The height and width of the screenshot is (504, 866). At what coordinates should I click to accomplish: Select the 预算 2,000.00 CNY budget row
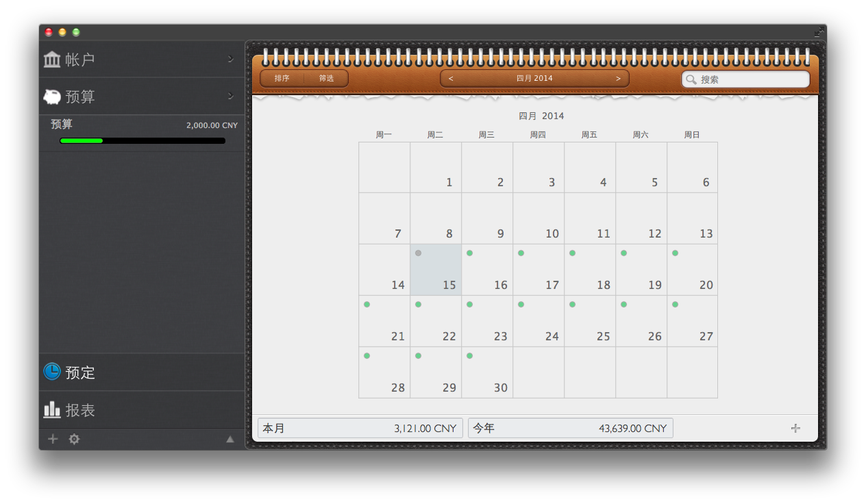(143, 133)
